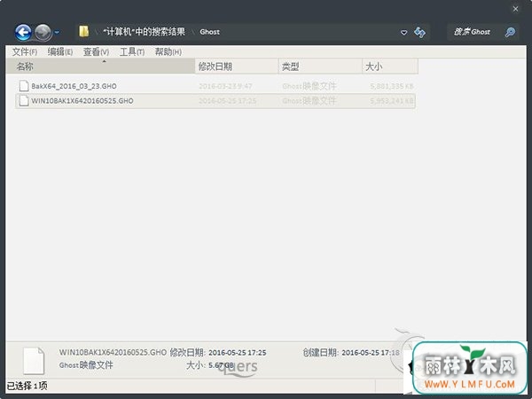This screenshot has width=532, height=399.
Task: Click the 已选择 1 项 status bar text
Action: pos(27,386)
